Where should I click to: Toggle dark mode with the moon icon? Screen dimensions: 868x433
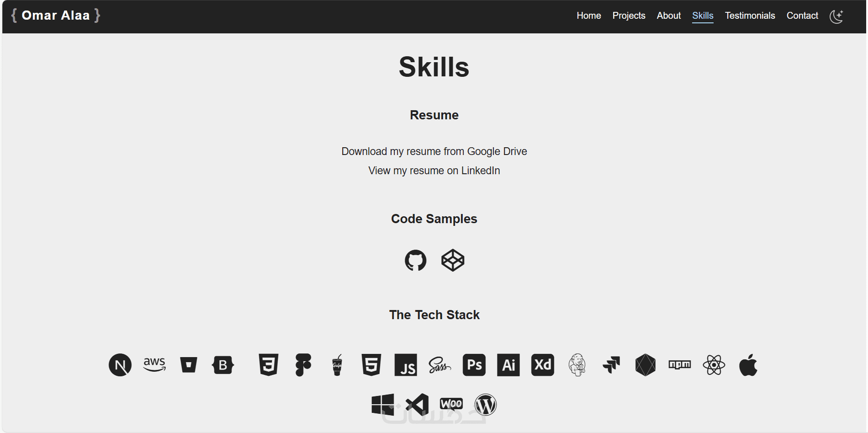[x=836, y=16]
